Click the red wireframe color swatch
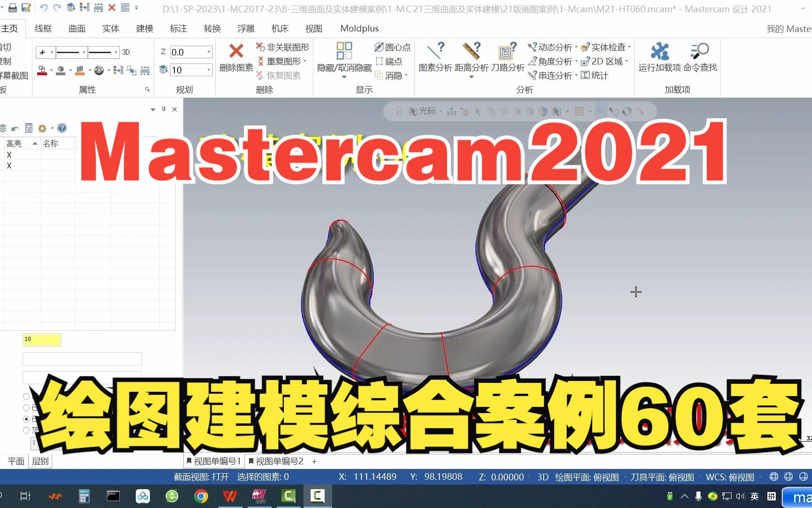 42,71
